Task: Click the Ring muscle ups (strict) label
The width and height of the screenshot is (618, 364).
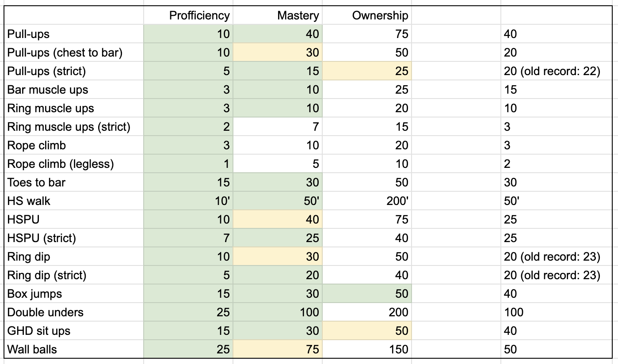Action: pos(69,127)
